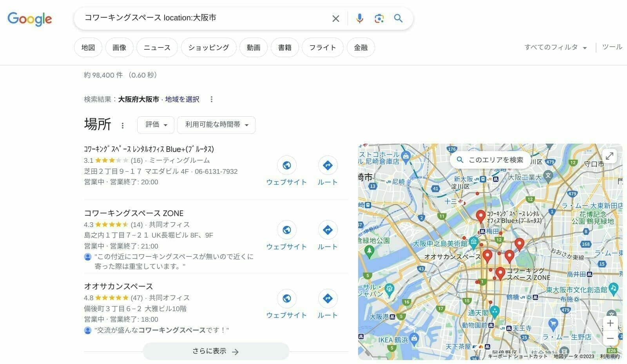Get route directions icon for コワーキングスペース ZONE
Image resolution: width=627 pixels, height=364 pixels.
click(x=328, y=230)
